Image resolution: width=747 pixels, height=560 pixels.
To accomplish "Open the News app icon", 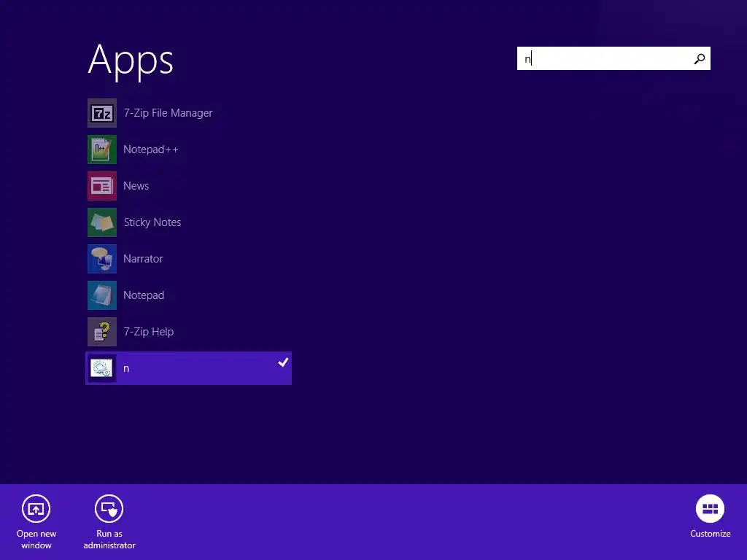I will [102, 186].
